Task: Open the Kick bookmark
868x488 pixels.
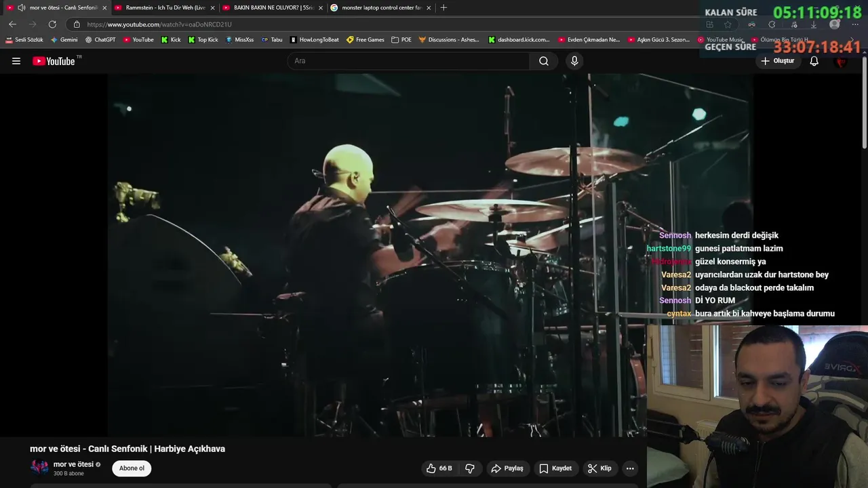Action: [171, 40]
